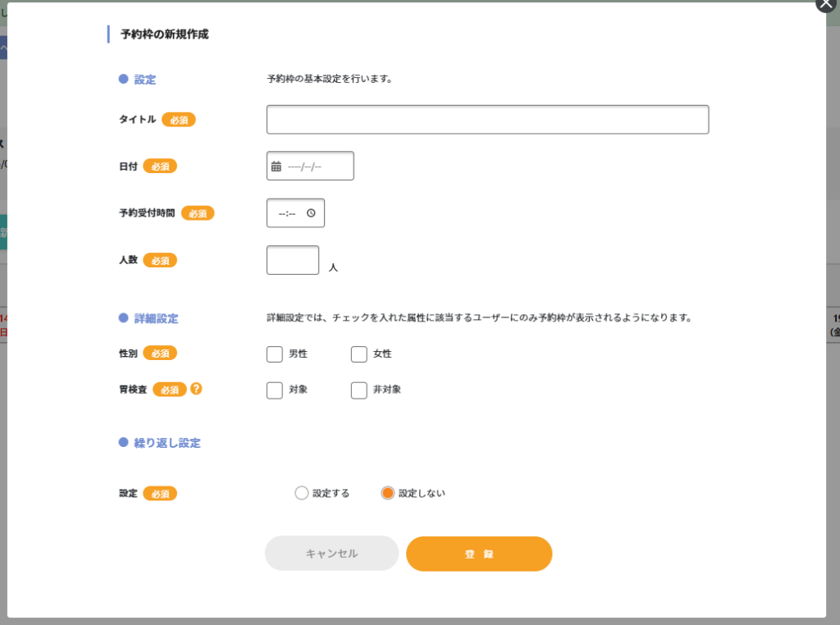Tick the 非対象 checkbox
Image resolution: width=840 pixels, height=625 pixels.
pyautogui.click(x=359, y=390)
